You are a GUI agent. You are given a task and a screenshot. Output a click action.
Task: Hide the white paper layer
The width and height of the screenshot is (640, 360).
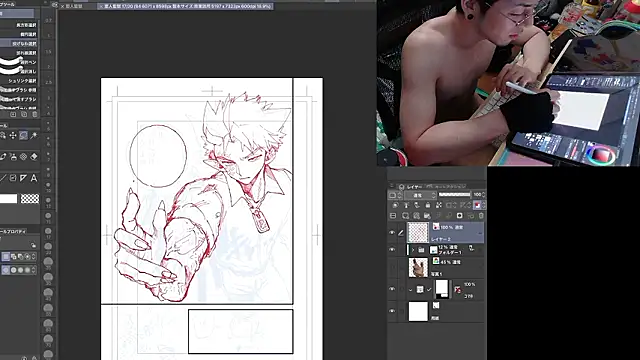[x=392, y=311]
